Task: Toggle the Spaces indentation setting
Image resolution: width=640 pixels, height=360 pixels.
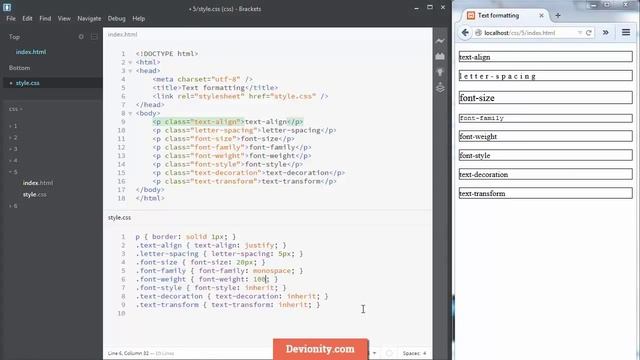Action: (411, 353)
